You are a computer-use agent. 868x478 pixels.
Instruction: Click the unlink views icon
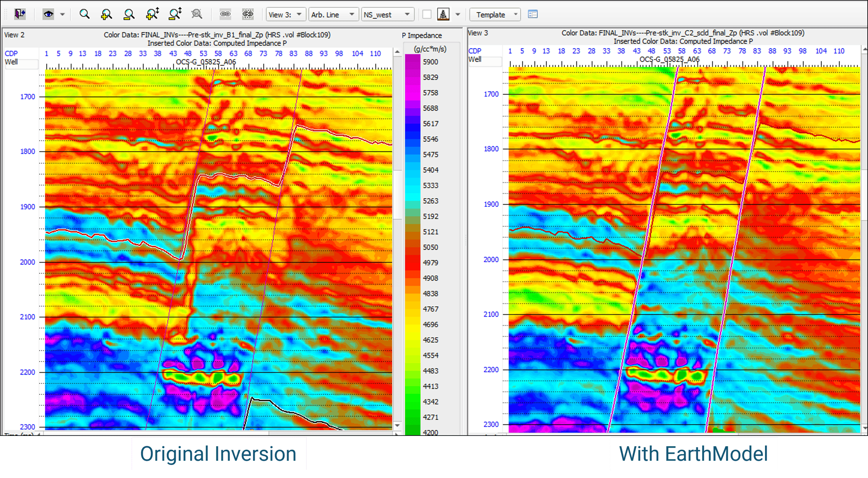click(x=248, y=15)
